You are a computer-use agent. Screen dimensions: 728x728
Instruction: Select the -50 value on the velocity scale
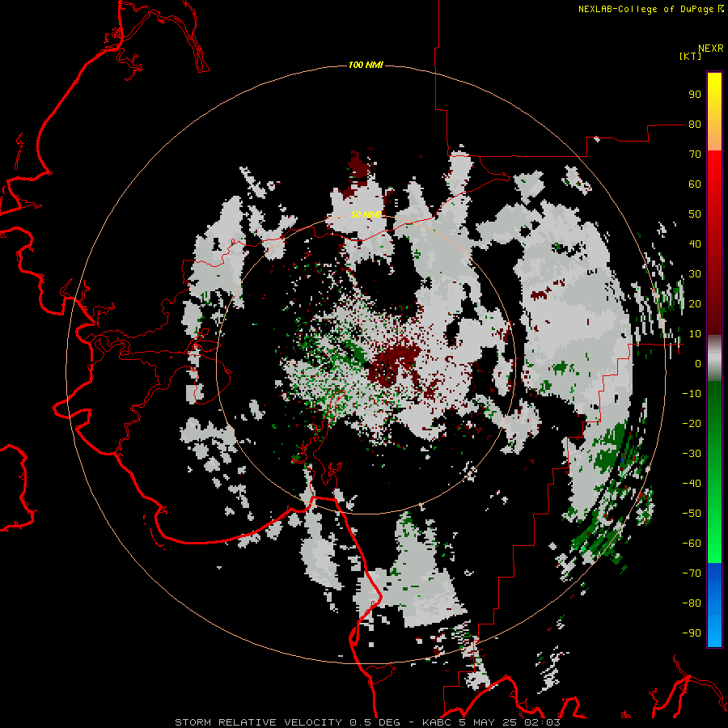(692, 514)
